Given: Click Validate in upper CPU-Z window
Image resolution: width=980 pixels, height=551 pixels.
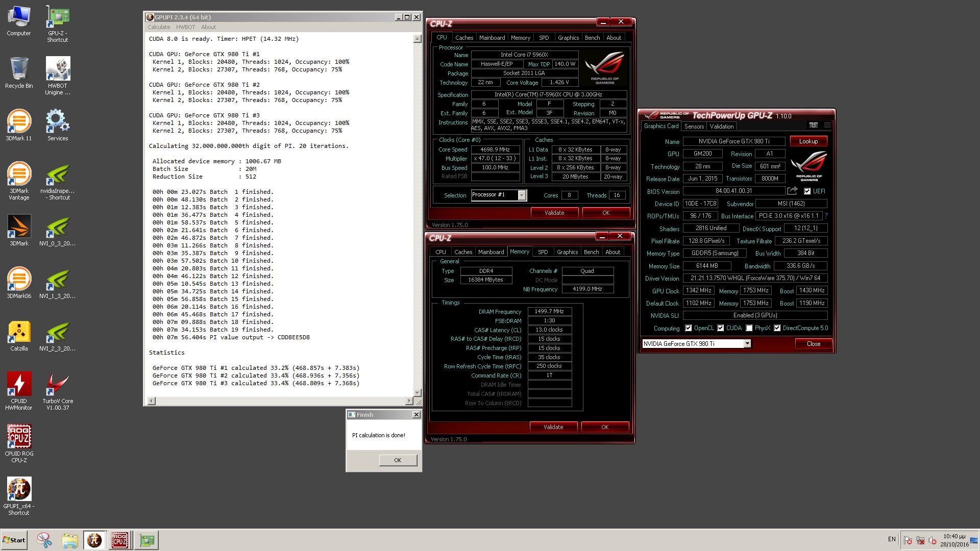Looking at the screenshot, I should [x=554, y=213].
